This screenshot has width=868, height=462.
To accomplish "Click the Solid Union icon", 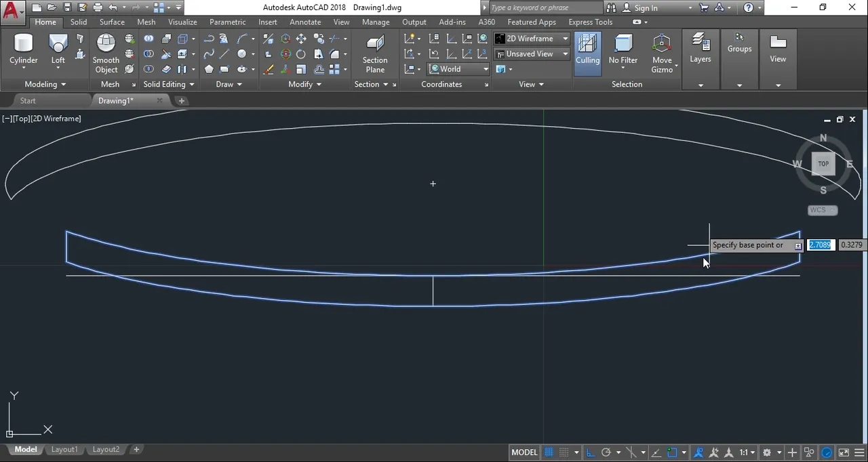I will (149, 39).
